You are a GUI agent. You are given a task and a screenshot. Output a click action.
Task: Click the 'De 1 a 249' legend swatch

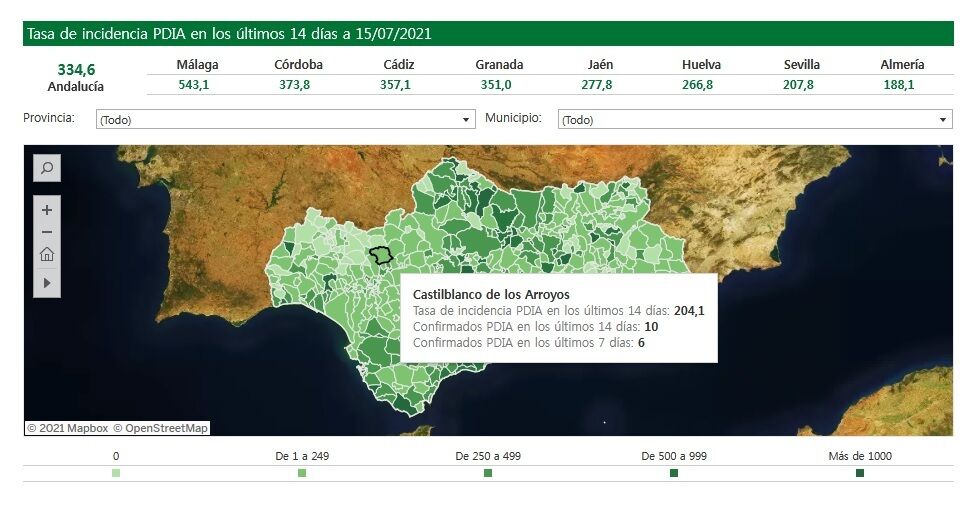[x=302, y=473]
